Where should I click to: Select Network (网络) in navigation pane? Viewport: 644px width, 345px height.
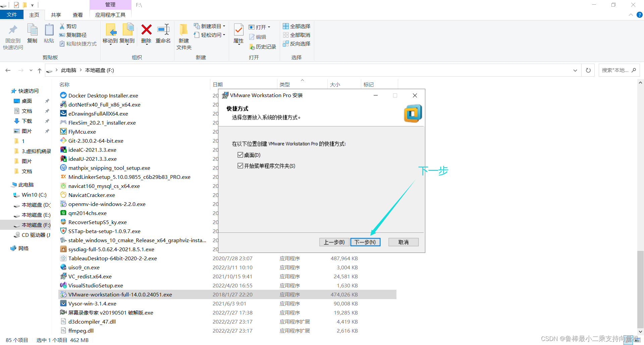(x=23, y=248)
